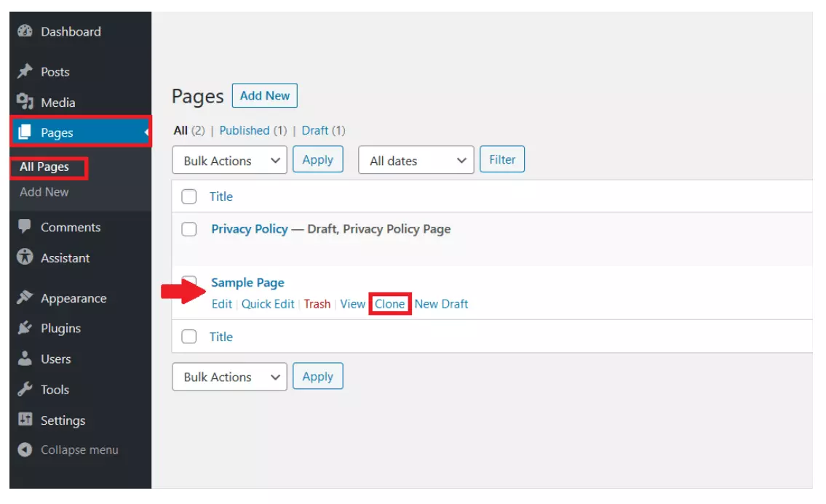Click the Settings sliders icon
The image size is (826, 504).
25,419
